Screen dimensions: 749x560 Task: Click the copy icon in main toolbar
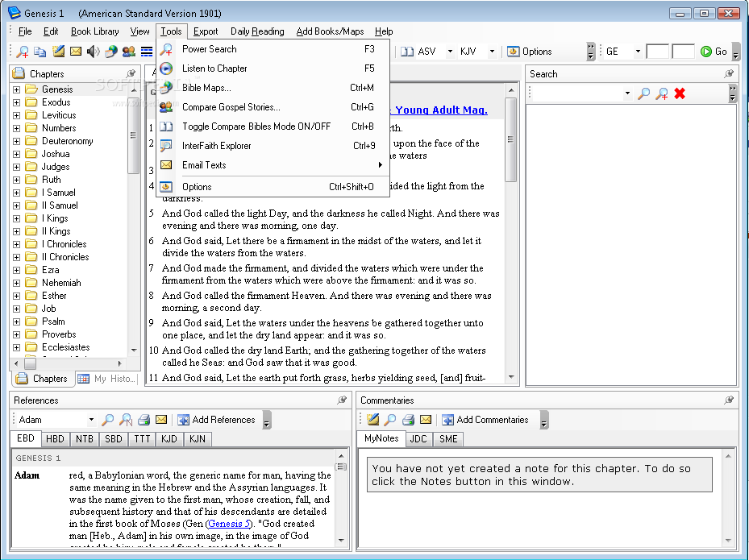pos(40,52)
